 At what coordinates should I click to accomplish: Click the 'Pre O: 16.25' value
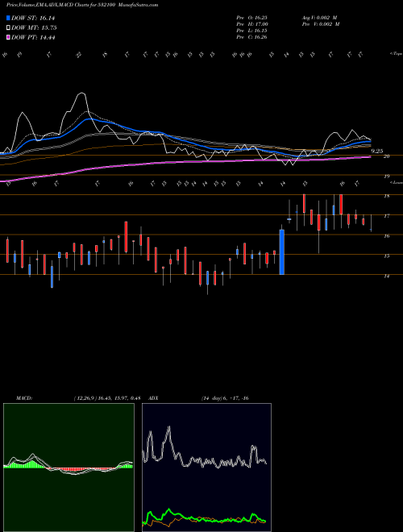[x=251, y=18]
